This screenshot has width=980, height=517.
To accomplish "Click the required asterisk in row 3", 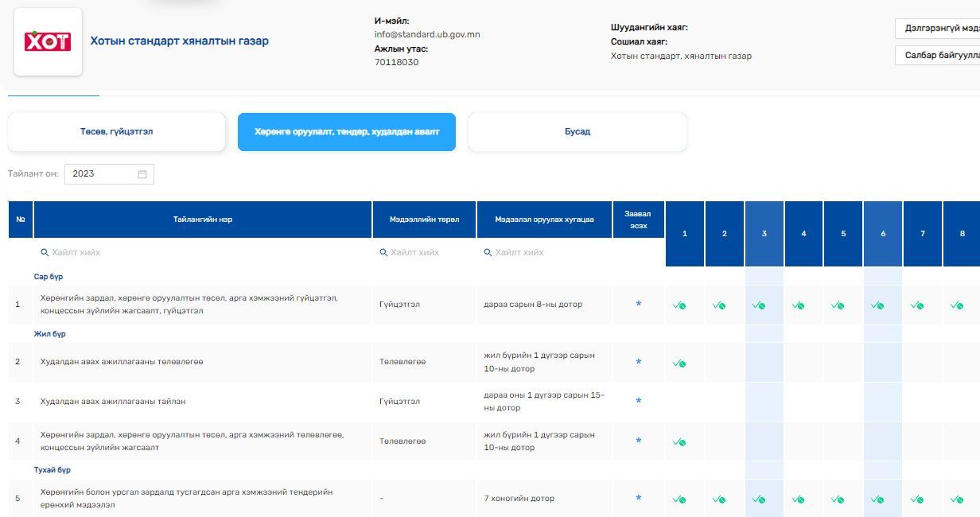I will click(x=638, y=402).
